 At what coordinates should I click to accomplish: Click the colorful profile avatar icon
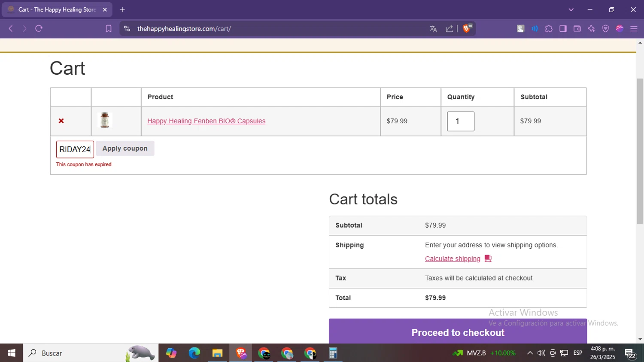(620, 29)
